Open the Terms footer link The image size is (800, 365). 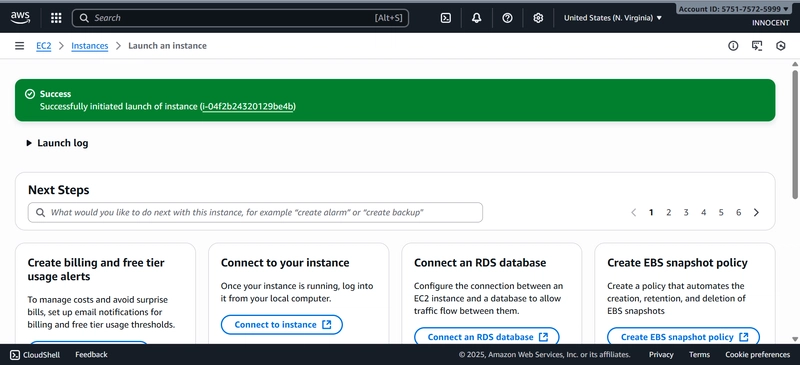pos(699,354)
